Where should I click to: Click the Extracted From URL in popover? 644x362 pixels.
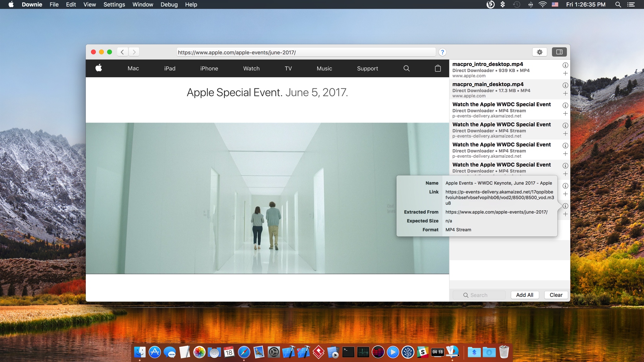[x=496, y=212]
